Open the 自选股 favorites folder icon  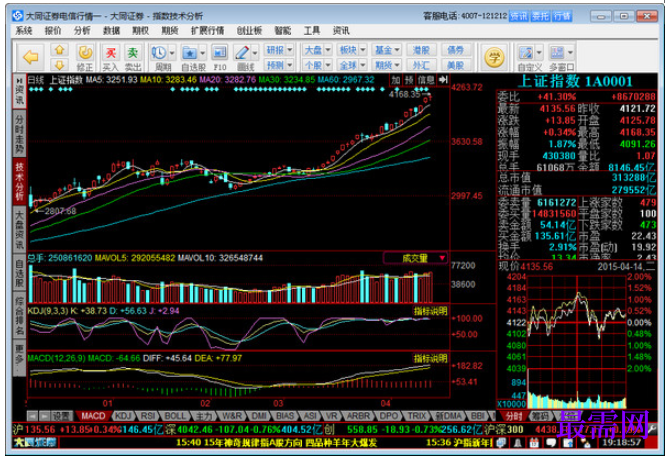(x=189, y=53)
